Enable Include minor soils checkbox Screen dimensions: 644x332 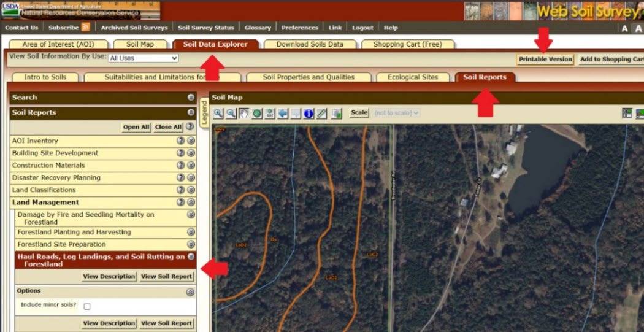tap(87, 306)
